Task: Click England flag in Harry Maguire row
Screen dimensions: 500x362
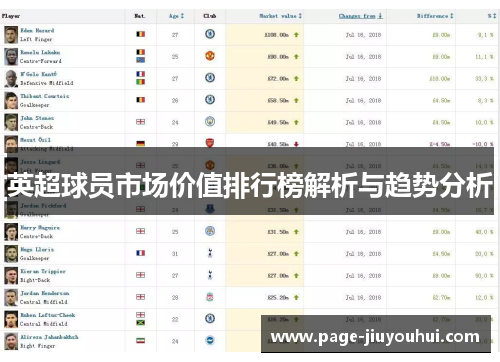Action: point(140,231)
